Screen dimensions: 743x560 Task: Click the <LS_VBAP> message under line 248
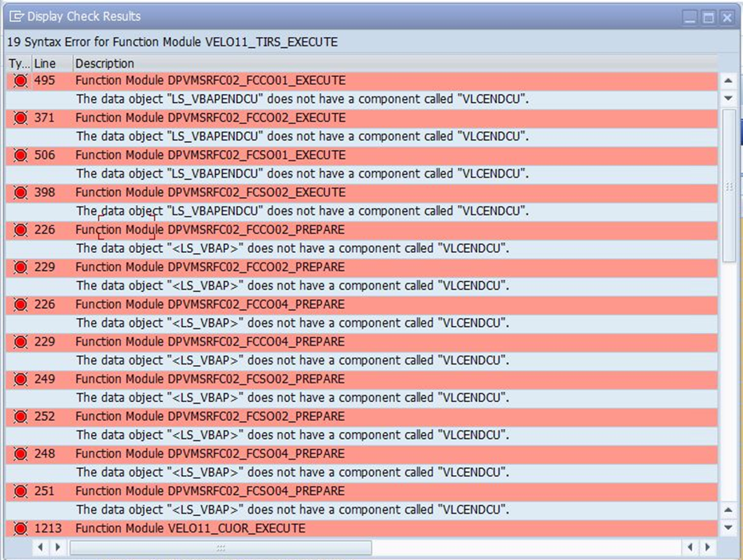click(293, 472)
